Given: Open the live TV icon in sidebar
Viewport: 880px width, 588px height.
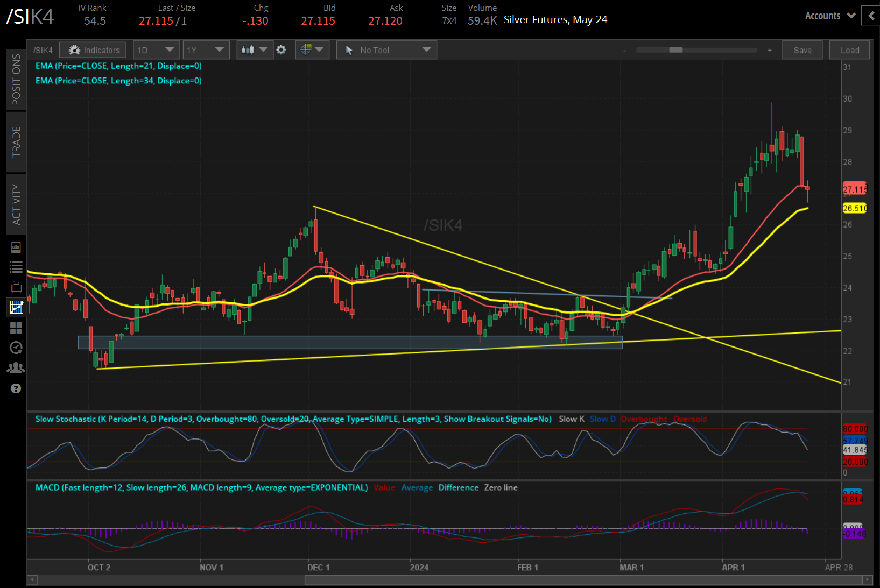Looking at the screenshot, I should pos(16,287).
